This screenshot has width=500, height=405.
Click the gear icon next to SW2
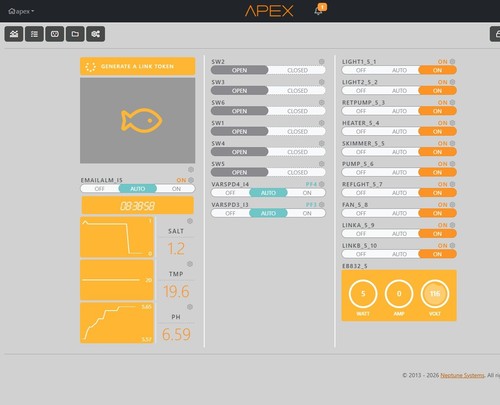click(x=322, y=62)
